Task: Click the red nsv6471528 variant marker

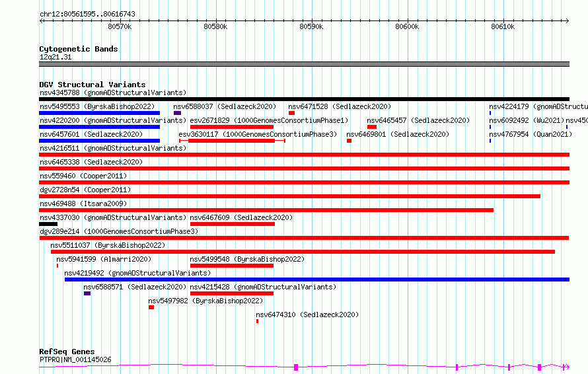Action: tap(292, 113)
